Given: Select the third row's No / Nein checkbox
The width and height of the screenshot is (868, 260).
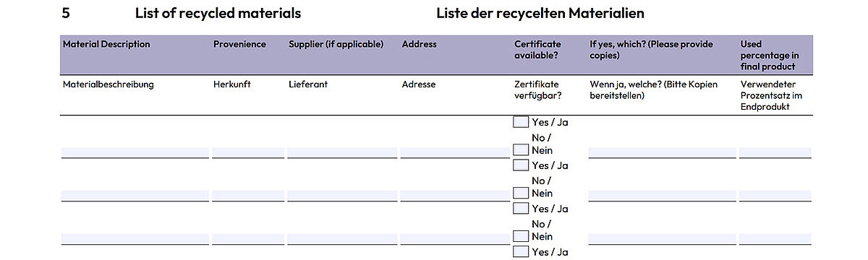Looking at the screenshot, I should [521, 236].
